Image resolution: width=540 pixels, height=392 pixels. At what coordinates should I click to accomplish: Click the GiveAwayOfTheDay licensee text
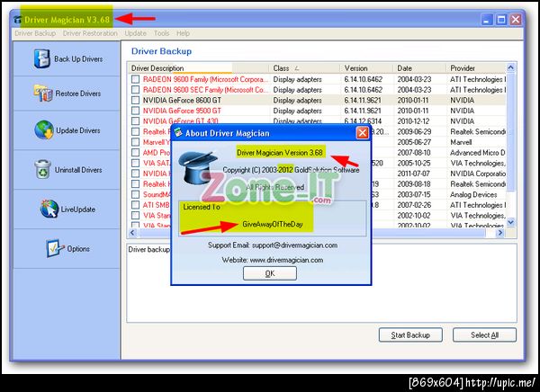point(273,224)
